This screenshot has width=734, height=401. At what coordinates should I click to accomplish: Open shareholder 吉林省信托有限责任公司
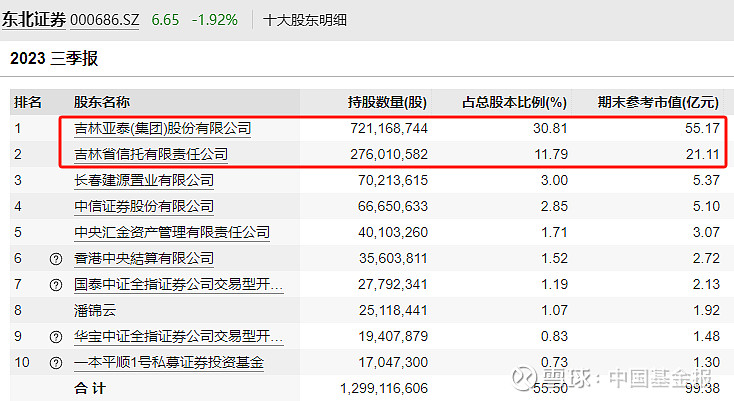[151, 154]
